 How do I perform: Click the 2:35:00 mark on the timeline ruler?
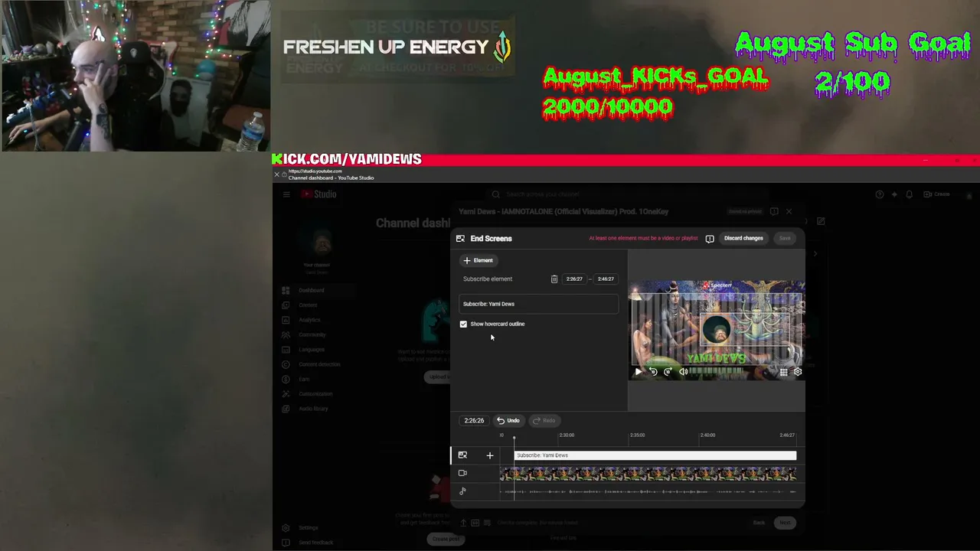[x=637, y=435]
